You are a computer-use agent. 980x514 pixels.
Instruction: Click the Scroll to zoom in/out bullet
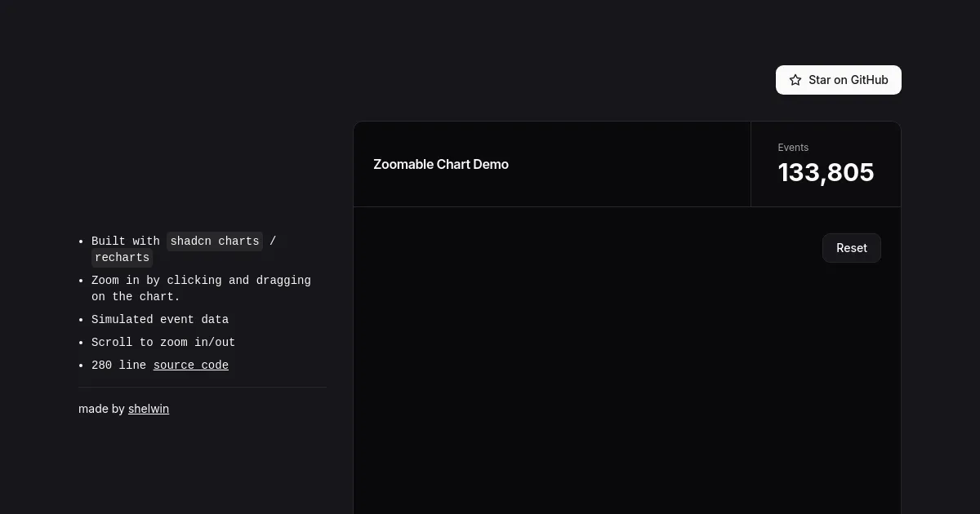(163, 343)
